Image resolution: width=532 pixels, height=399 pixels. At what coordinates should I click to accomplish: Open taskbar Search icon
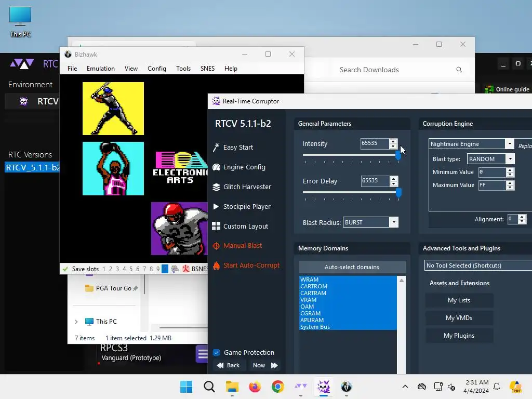click(209, 387)
